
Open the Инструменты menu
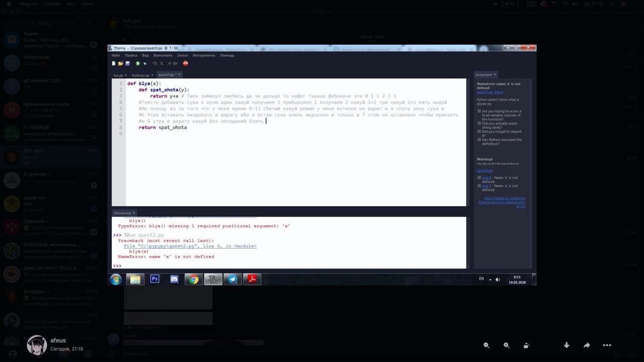coord(204,55)
